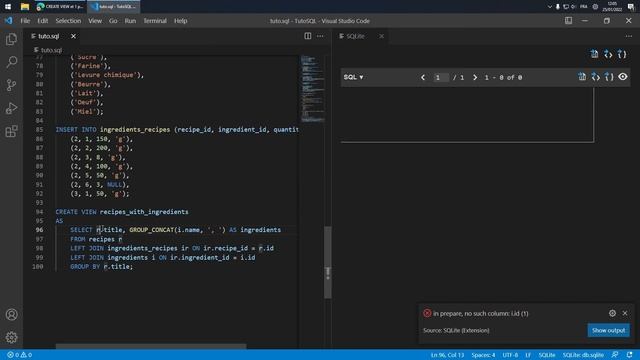640x360 pixels.
Task: Open SQLite panel more actions ellipsis
Action: click(629, 36)
